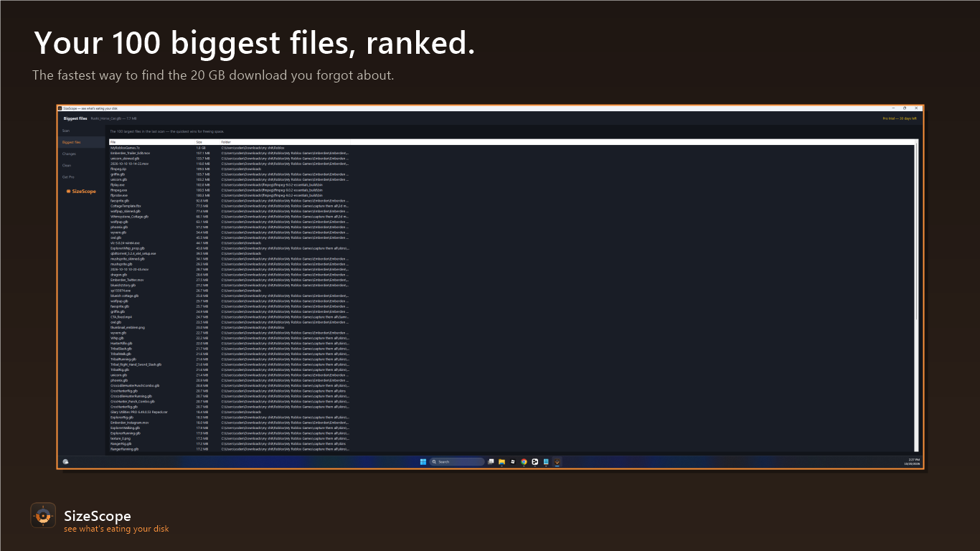This screenshot has height=551, width=980.
Task: Select the RangerRunning.glb file row
Action: click(512, 449)
